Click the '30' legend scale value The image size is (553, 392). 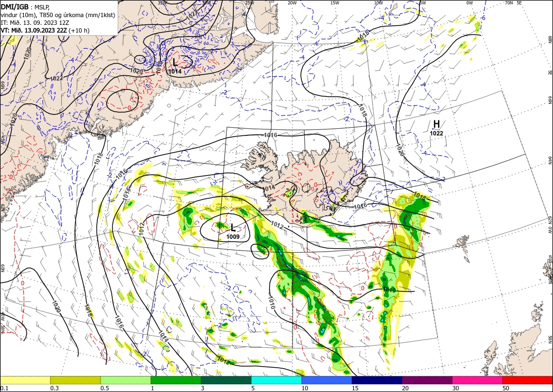(456, 388)
